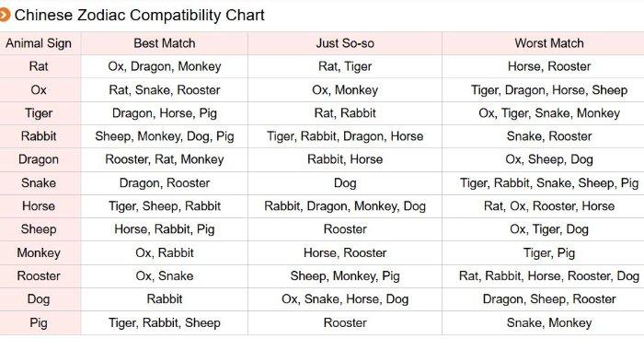The height and width of the screenshot is (362, 644).
Task: Select the Tiger row label
Action: [39, 113]
